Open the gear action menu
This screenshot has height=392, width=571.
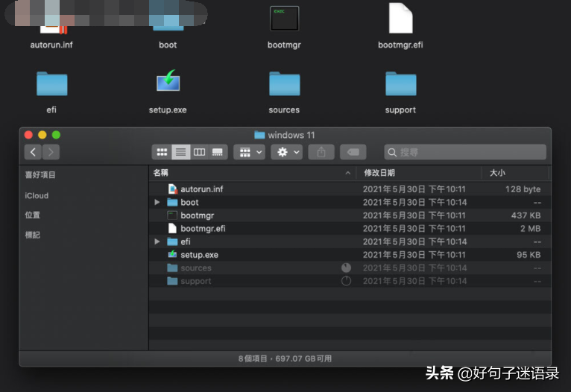point(286,152)
